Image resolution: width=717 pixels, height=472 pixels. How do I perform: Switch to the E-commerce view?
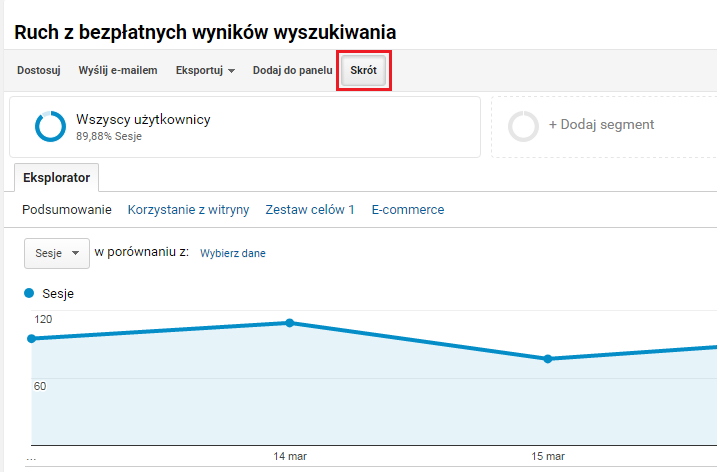[x=408, y=209]
